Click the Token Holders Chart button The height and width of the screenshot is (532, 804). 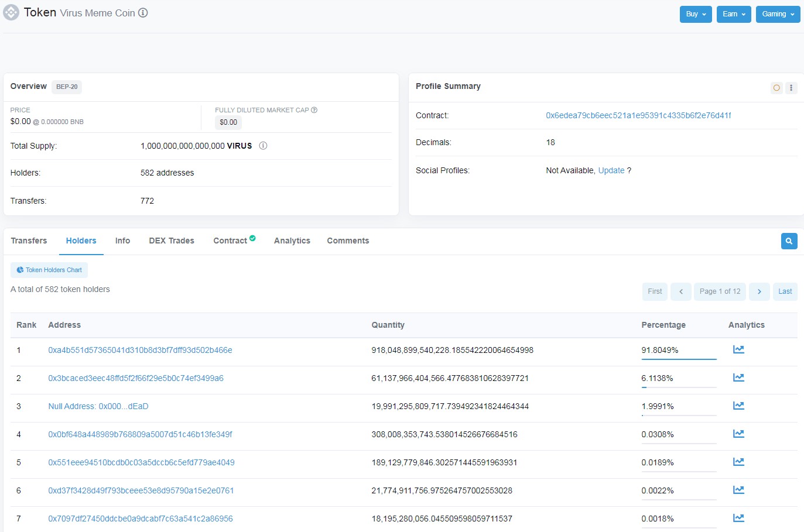click(x=49, y=270)
